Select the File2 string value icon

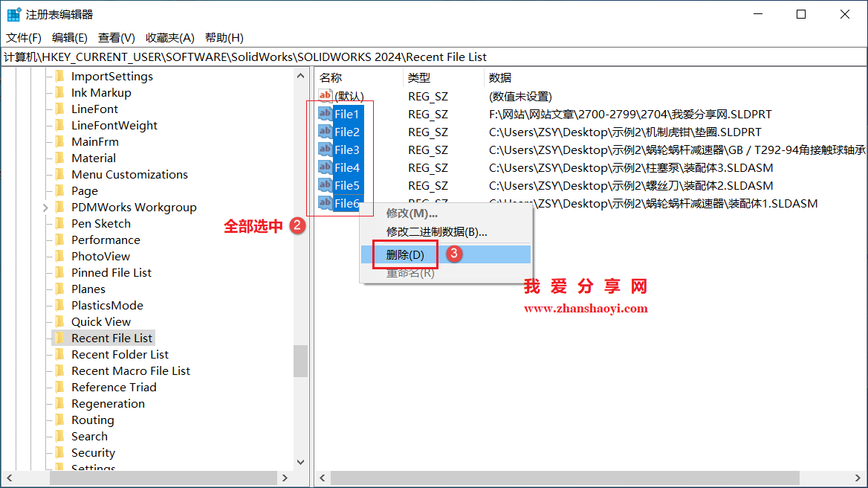point(325,132)
